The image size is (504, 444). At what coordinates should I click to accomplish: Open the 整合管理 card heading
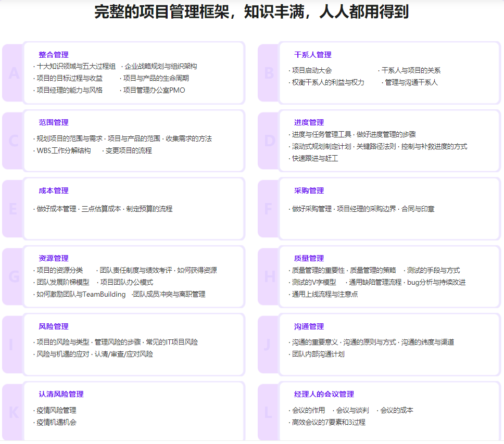click(x=54, y=55)
